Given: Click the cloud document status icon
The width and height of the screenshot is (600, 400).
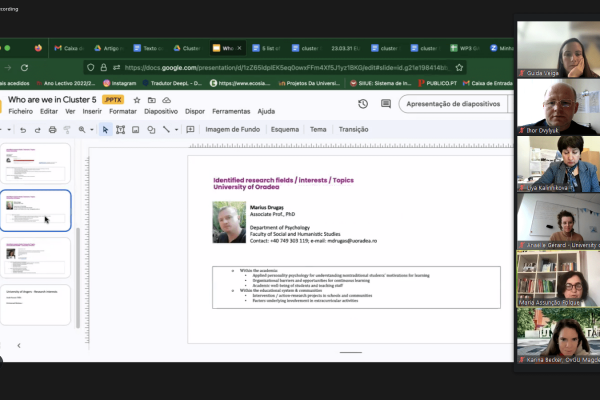Looking at the screenshot, I should pyautogui.click(x=166, y=100).
